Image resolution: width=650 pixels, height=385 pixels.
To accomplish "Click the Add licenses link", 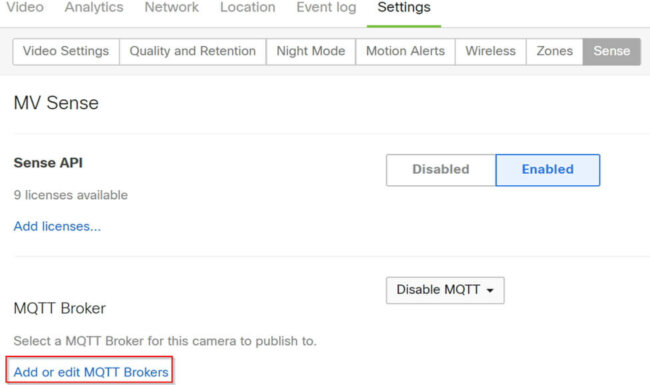I will (57, 226).
